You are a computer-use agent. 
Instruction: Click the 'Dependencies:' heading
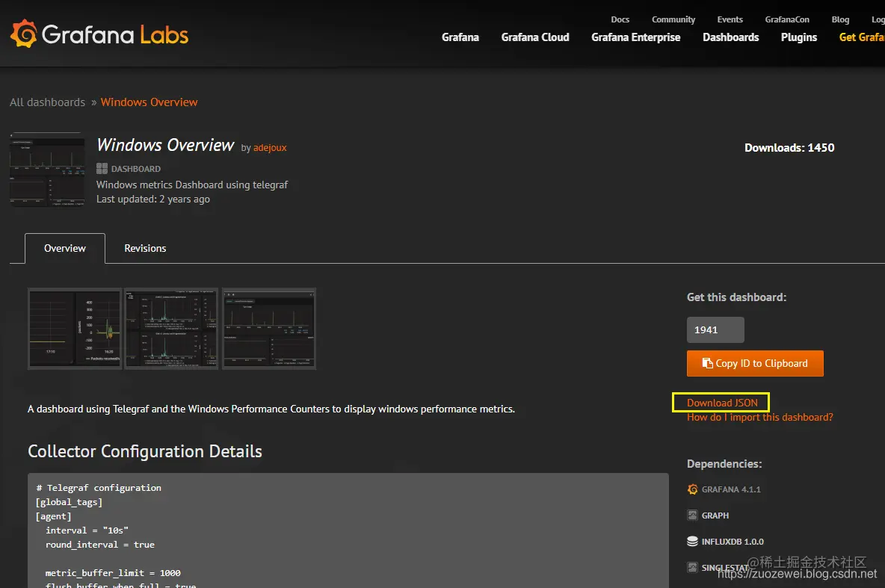724,464
